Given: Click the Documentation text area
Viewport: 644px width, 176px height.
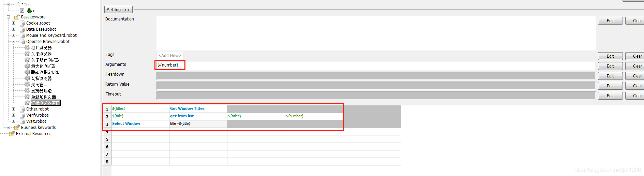Looking at the screenshot, I should [376, 33].
